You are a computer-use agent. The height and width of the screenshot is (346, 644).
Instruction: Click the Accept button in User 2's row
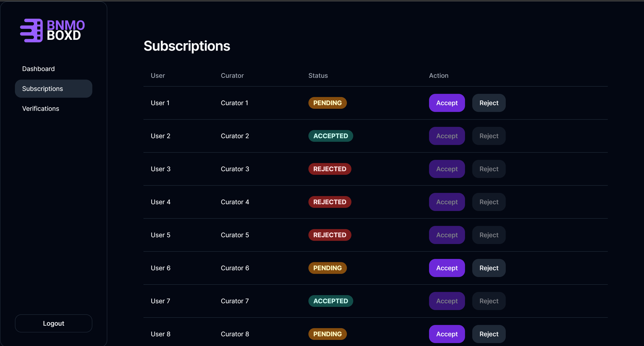(x=446, y=136)
